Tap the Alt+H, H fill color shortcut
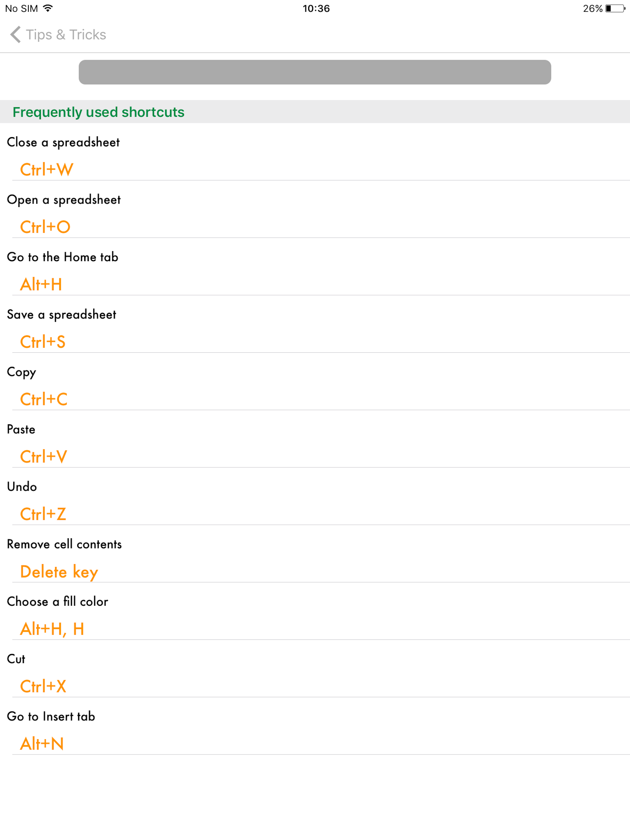The height and width of the screenshot is (840, 630). [x=52, y=629]
